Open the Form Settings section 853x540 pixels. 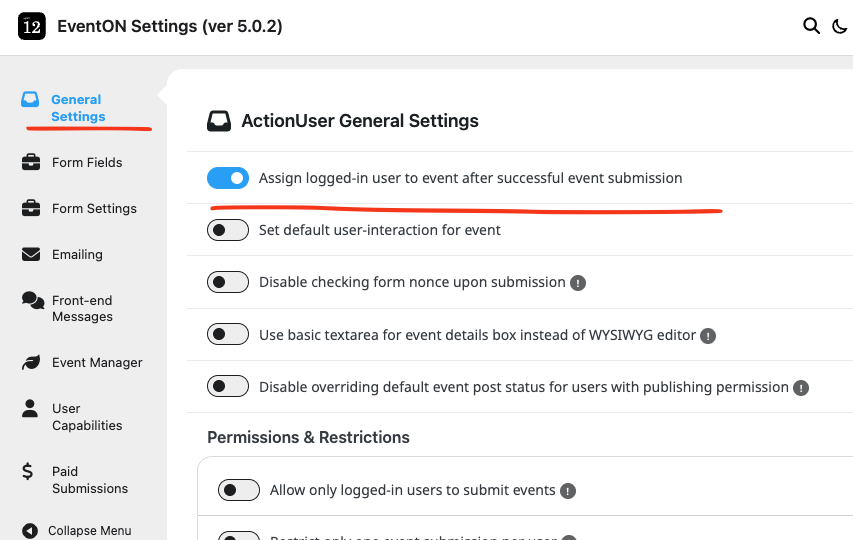(x=94, y=208)
